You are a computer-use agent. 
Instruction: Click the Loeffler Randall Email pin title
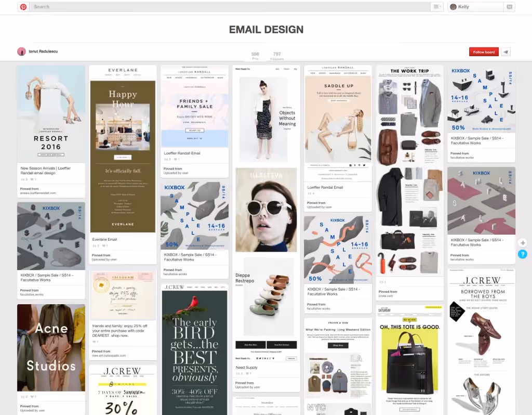coord(182,153)
